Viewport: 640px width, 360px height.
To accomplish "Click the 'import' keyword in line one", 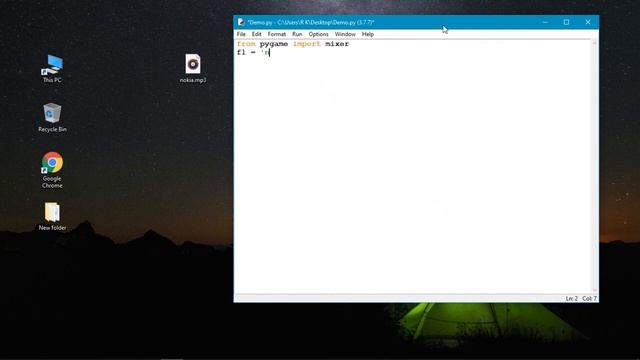I will click(307, 44).
